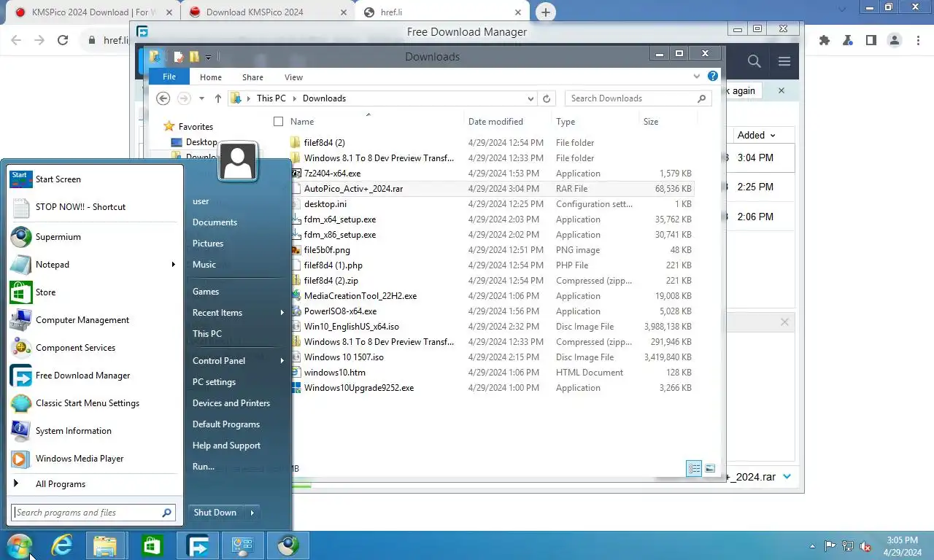Select Win10_EnglishUS_x64.iso file
Viewport: 934px width, 560px height.
(x=352, y=327)
